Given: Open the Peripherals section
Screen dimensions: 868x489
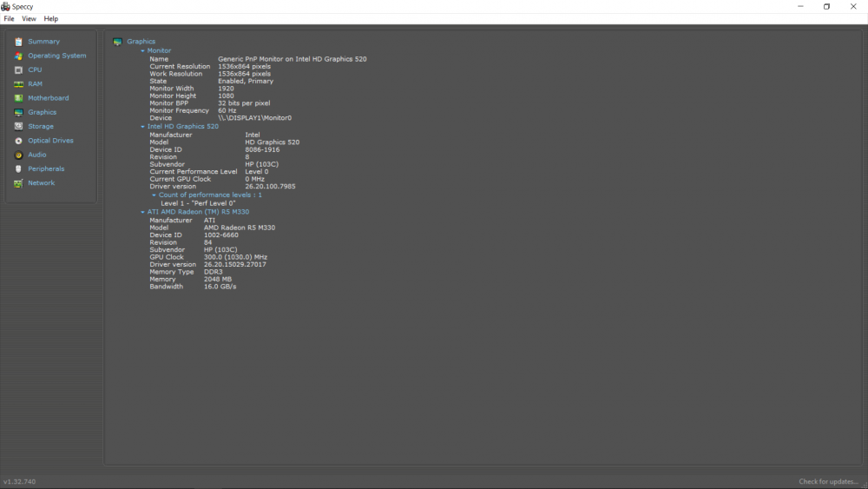Looking at the screenshot, I should coord(46,169).
